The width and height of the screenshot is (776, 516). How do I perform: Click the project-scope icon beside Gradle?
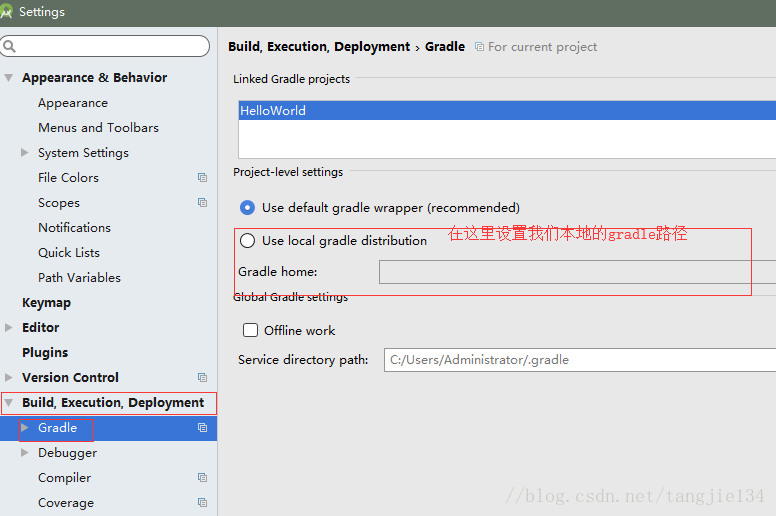tap(202, 427)
